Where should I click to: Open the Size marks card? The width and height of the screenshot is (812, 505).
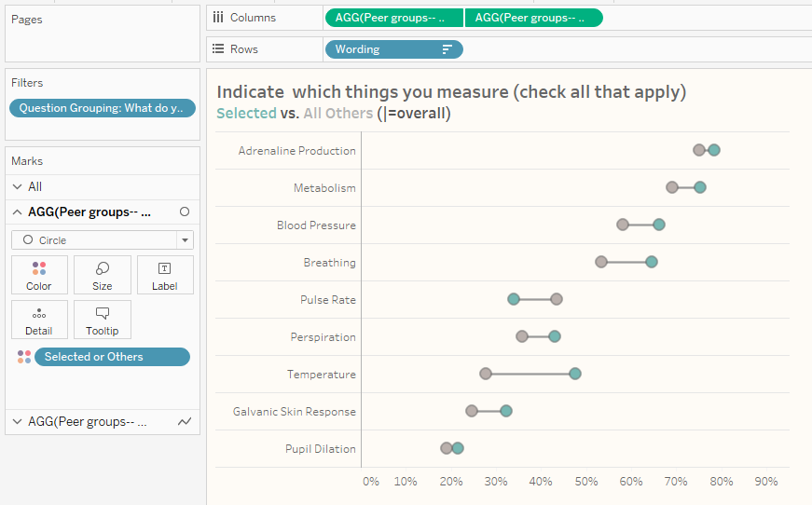(x=102, y=275)
